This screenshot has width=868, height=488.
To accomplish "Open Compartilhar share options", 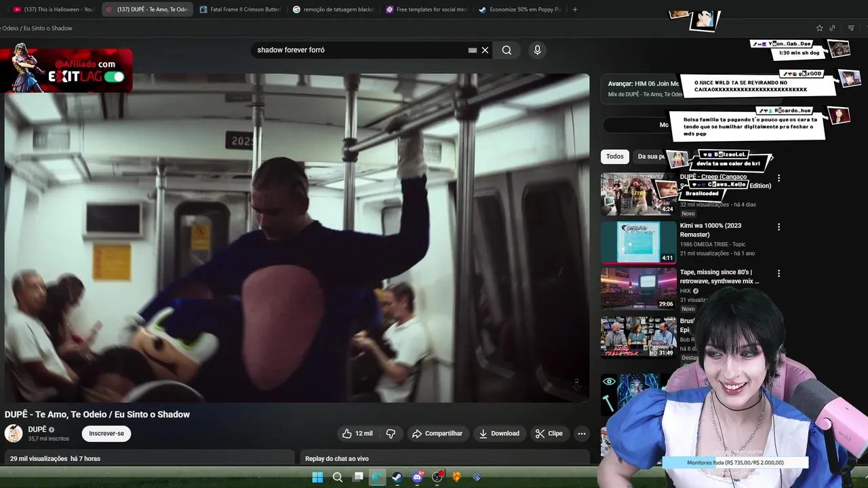I will click(437, 434).
